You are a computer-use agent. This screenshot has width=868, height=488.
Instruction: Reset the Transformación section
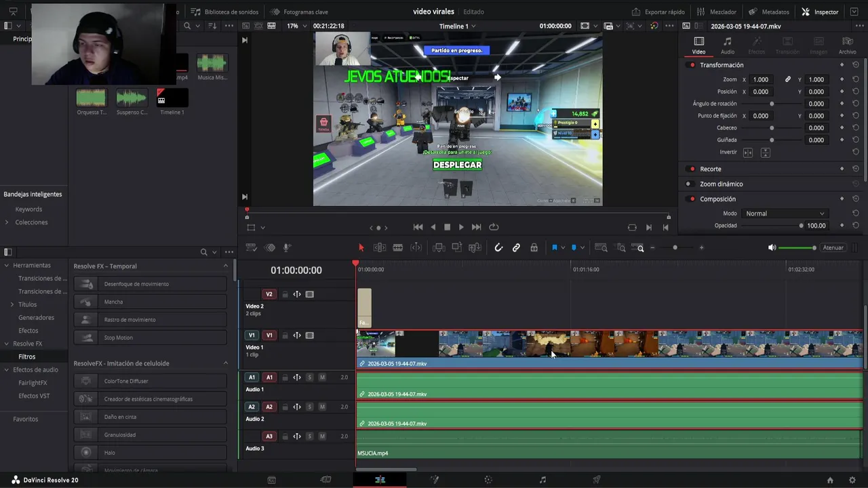pos(856,65)
